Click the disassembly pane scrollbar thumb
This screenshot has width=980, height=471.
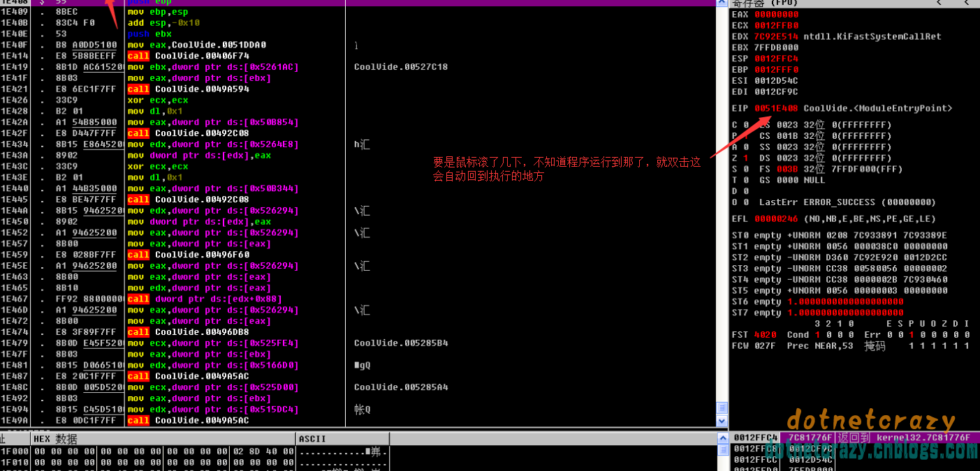coord(723,408)
